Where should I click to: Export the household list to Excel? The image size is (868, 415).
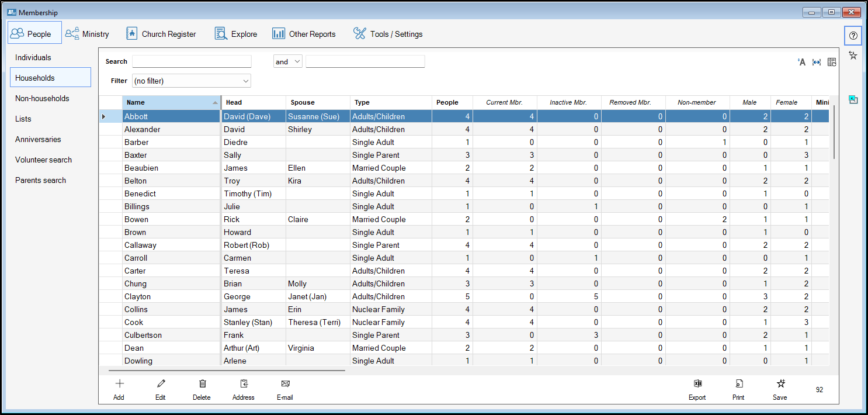click(697, 384)
